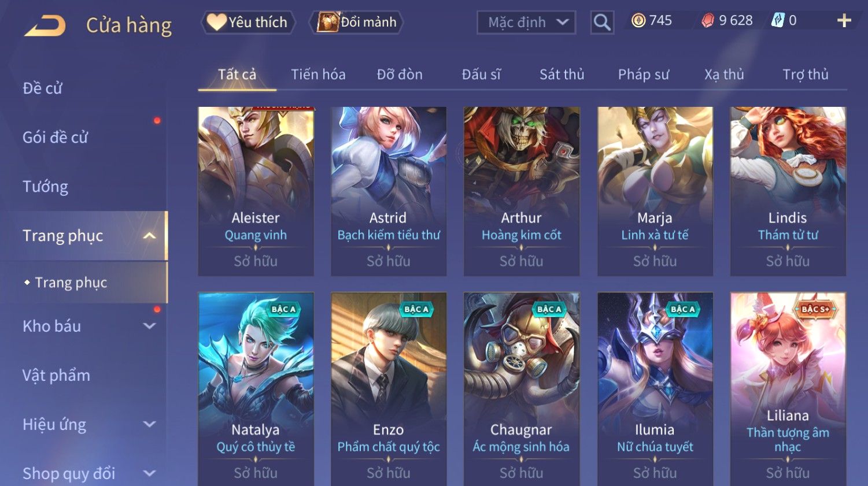
Task: Switch to the Pháp sư tab
Action: (x=644, y=75)
